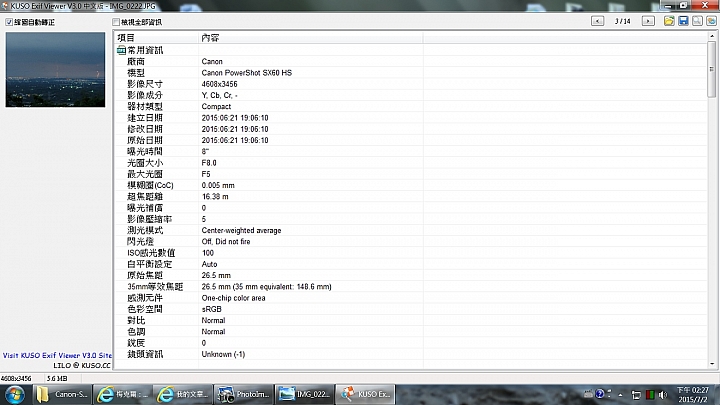
Task: Click the globe web icon in toolbar
Action: tap(711, 21)
